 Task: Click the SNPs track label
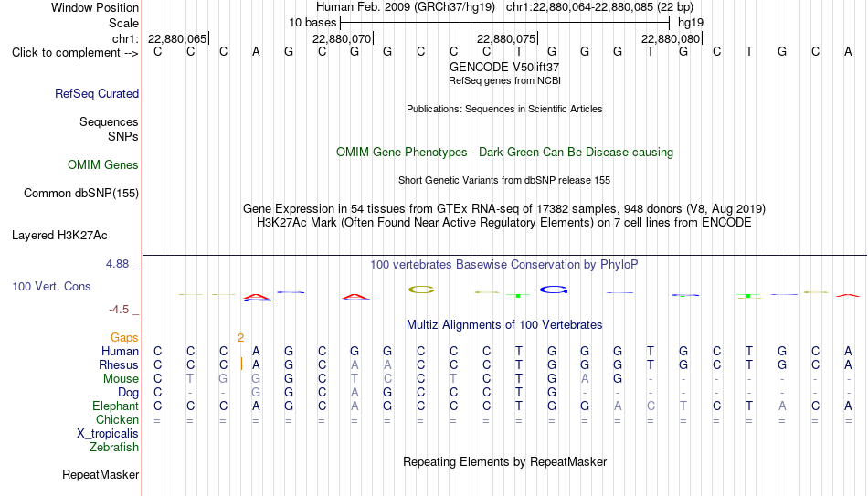[123, 137]
